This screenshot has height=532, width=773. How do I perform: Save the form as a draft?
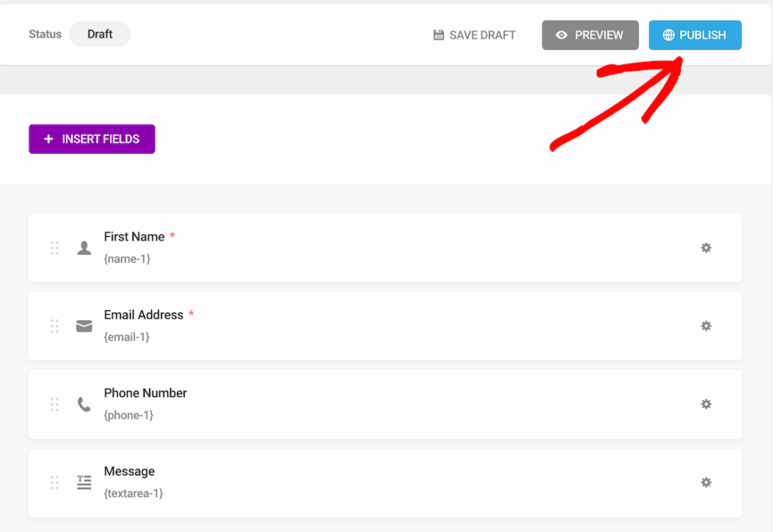[474, 35]
